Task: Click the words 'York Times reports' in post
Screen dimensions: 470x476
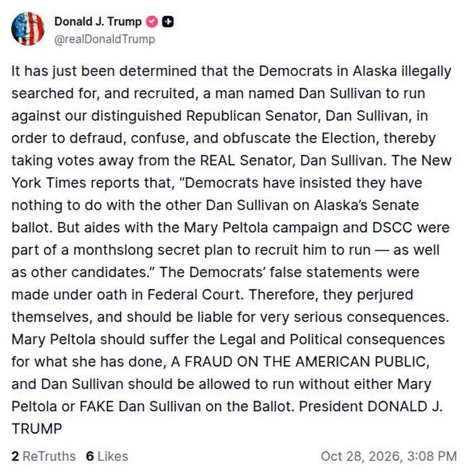Action: tap(74, 183)
